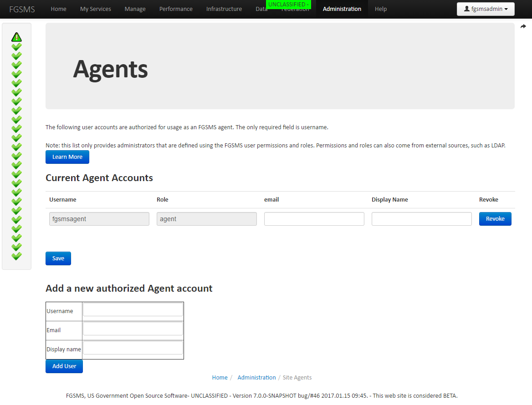Click Administration breadcrumb link

coord(256,378)
